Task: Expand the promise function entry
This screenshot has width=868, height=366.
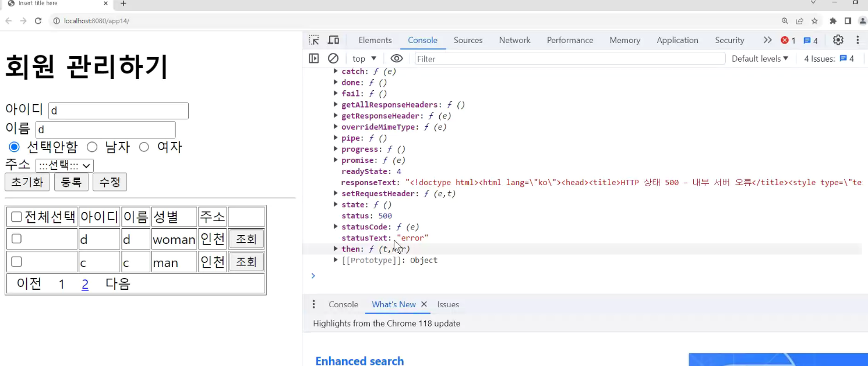Action: click(336, 160)
